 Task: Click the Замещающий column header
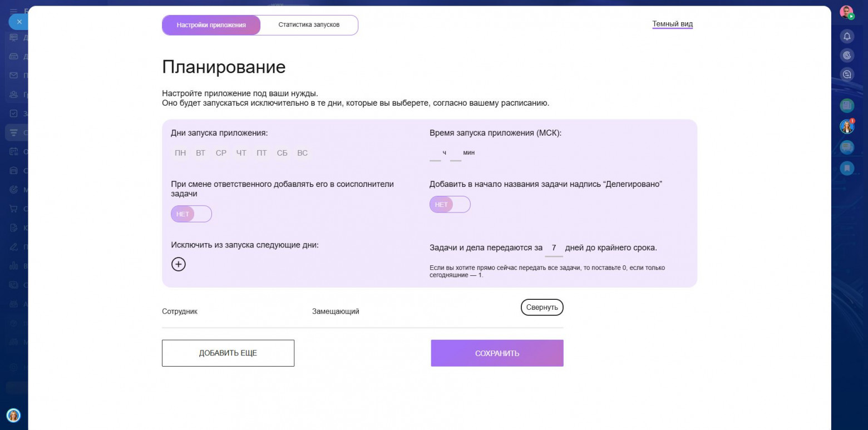[x=336, y=312]
